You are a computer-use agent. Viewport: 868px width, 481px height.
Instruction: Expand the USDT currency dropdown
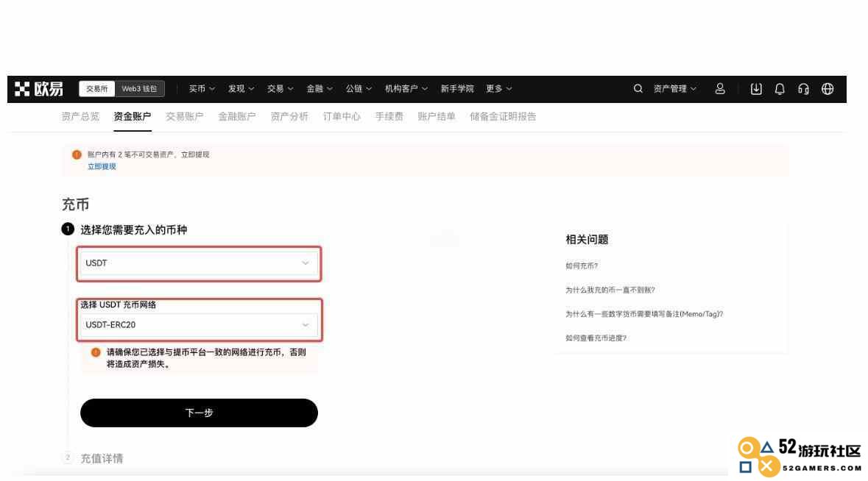[x=199, y=263]
